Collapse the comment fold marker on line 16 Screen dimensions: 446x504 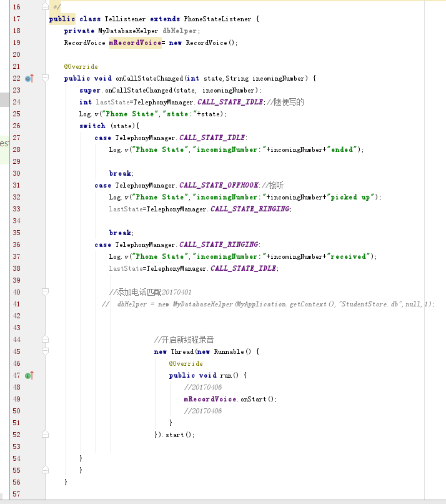(x=45, y=7)
